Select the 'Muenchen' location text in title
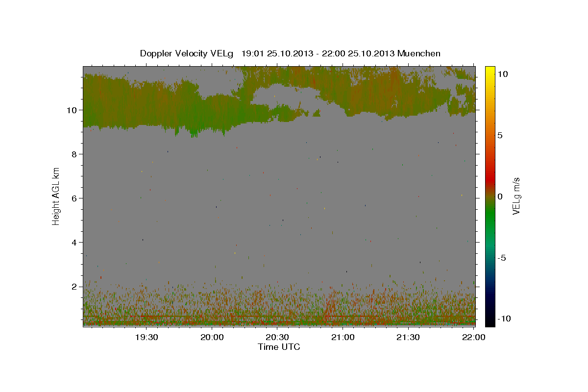 tap(419, 53)
